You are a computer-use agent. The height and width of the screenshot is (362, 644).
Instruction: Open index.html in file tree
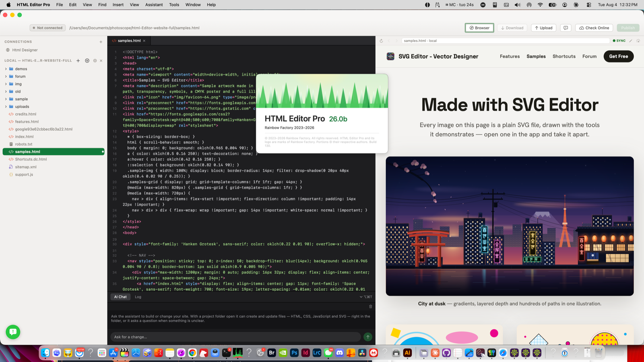24,137
